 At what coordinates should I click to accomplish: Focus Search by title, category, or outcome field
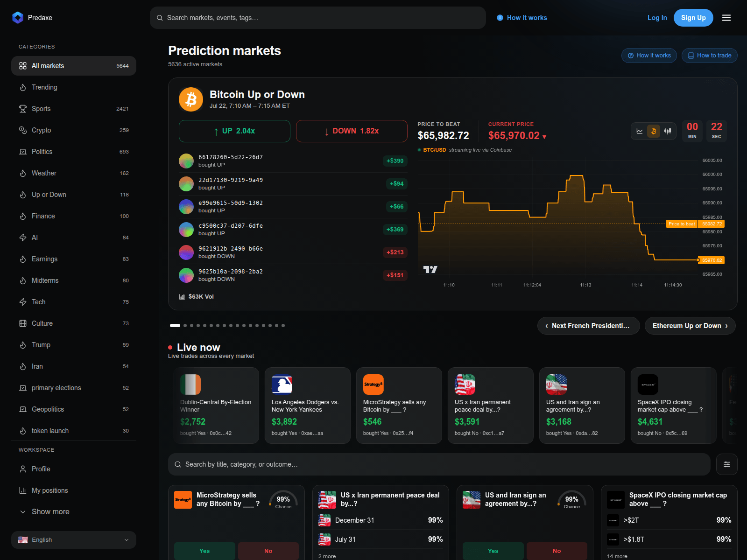(439, 464)
